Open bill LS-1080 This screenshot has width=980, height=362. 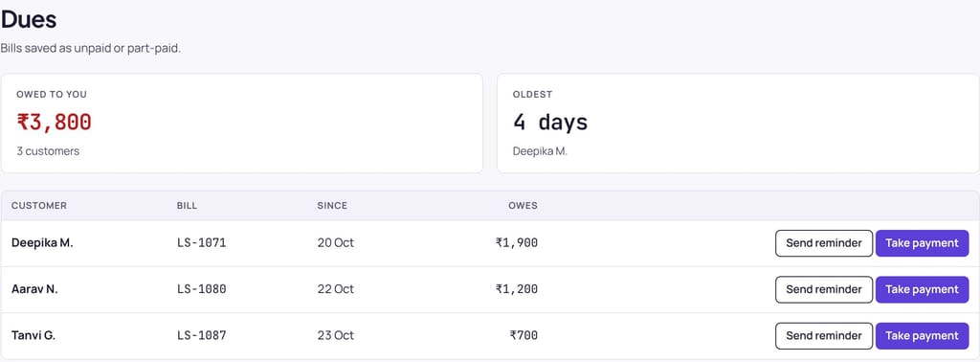[x=201, y=289]
